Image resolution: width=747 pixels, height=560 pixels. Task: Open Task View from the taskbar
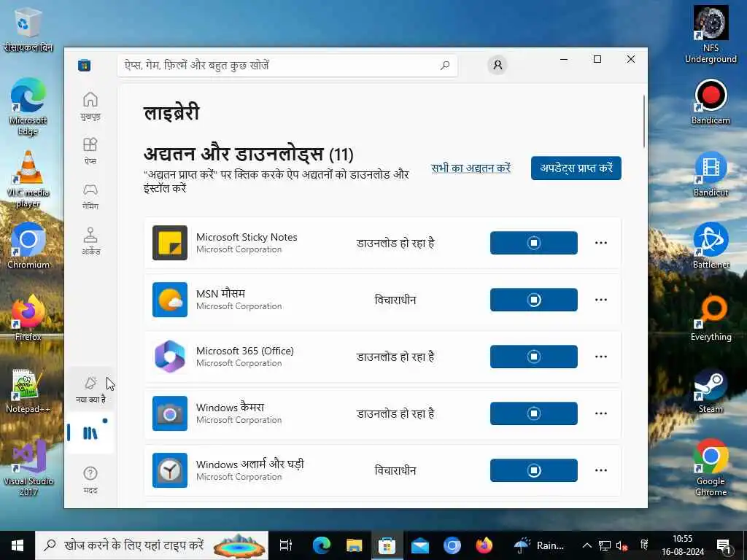click(x=285, y=545)
